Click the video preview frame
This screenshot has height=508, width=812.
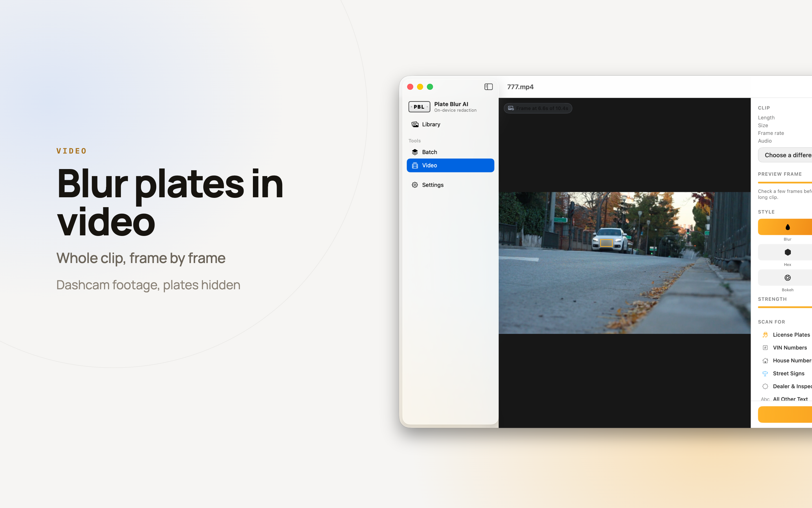(625, 263)
